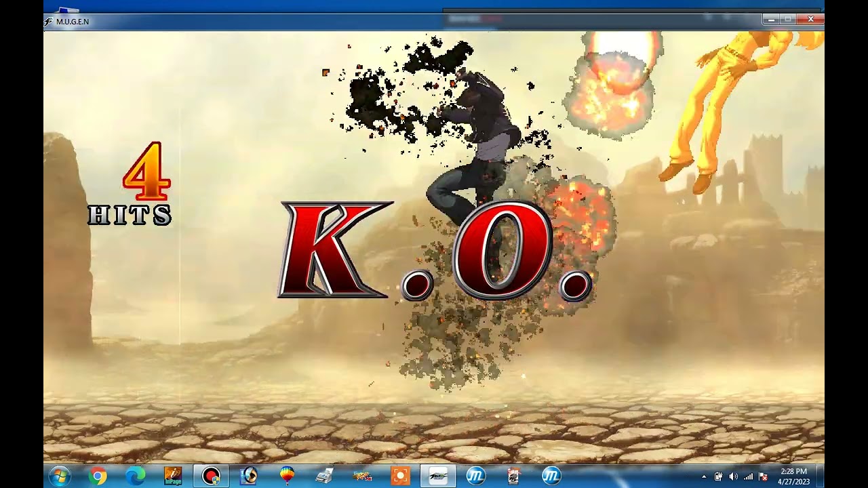This screenshot has height=488, width=868.
Task: Open the InPage app in taskbar
Action: click(174, 476)
